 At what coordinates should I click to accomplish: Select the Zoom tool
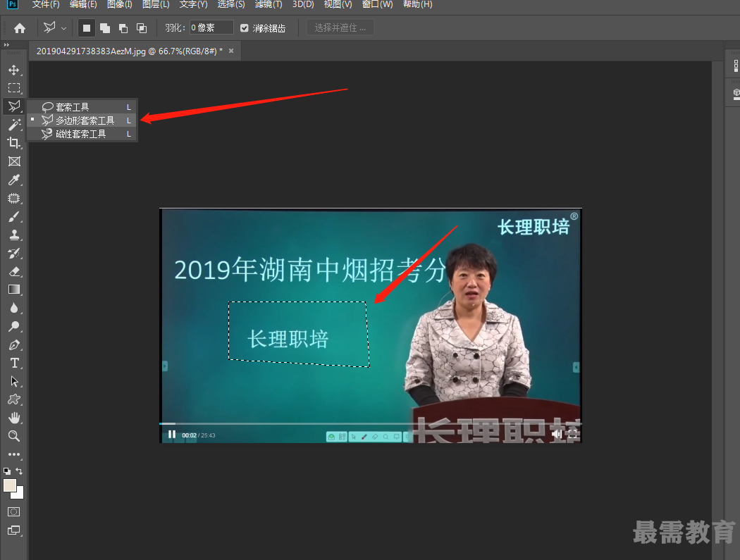(x=13, y=436)
